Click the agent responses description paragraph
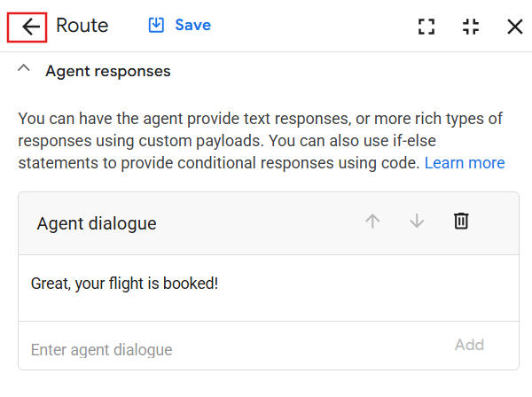This screenshot has height=397, width=532. pos(262,141)
